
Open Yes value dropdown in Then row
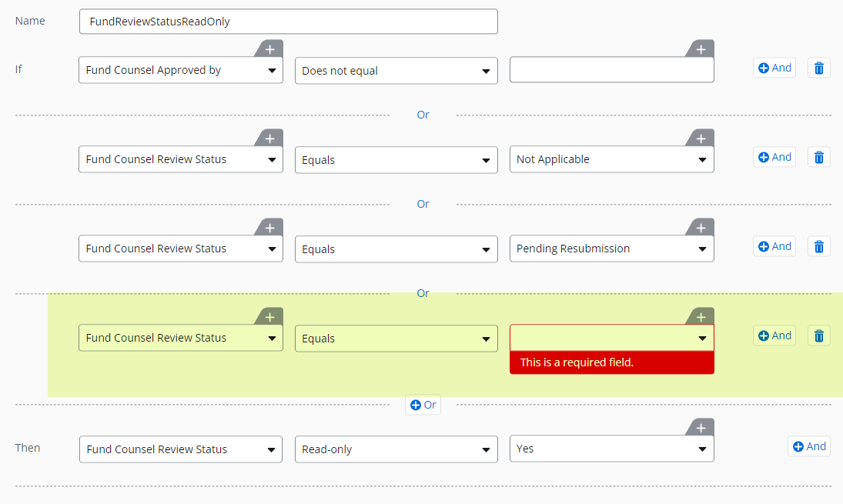[612, 449]
